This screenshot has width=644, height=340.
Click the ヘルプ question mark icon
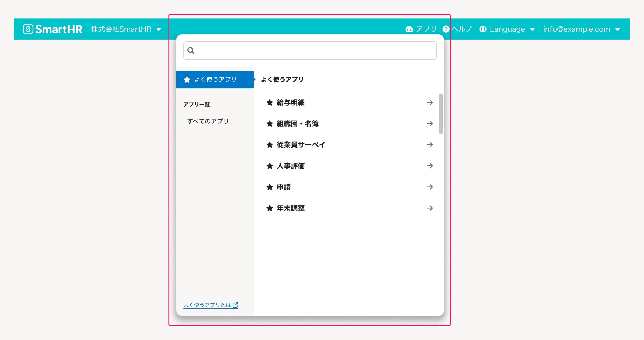click(446, 29)
